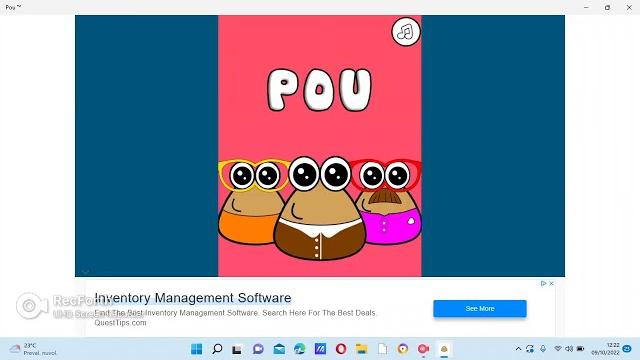
Task: Open the Inventory Management Software ad headline
Action: (193, 298)
